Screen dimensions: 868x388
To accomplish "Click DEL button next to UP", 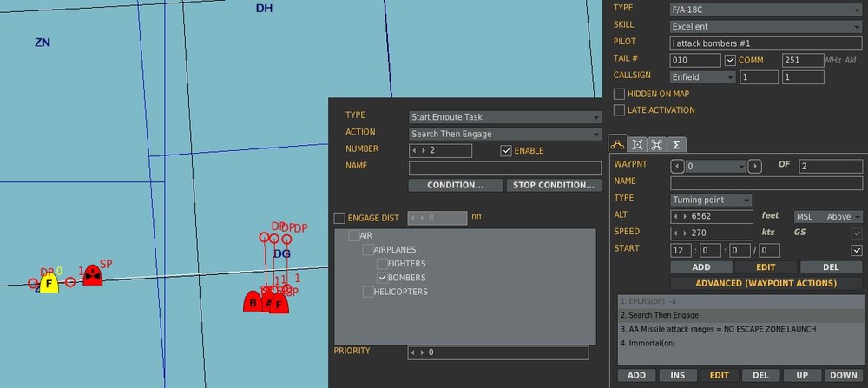I will tap(760, 375).
